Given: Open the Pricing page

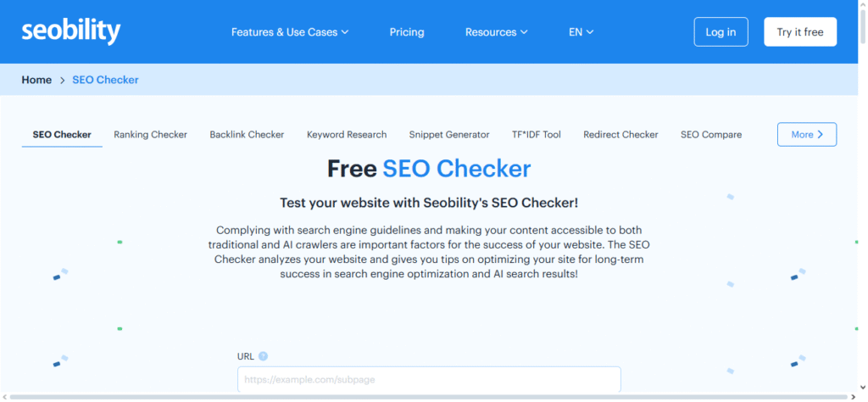Looking at the screenshot, I should pyautogui.click(x=407, y=32).
